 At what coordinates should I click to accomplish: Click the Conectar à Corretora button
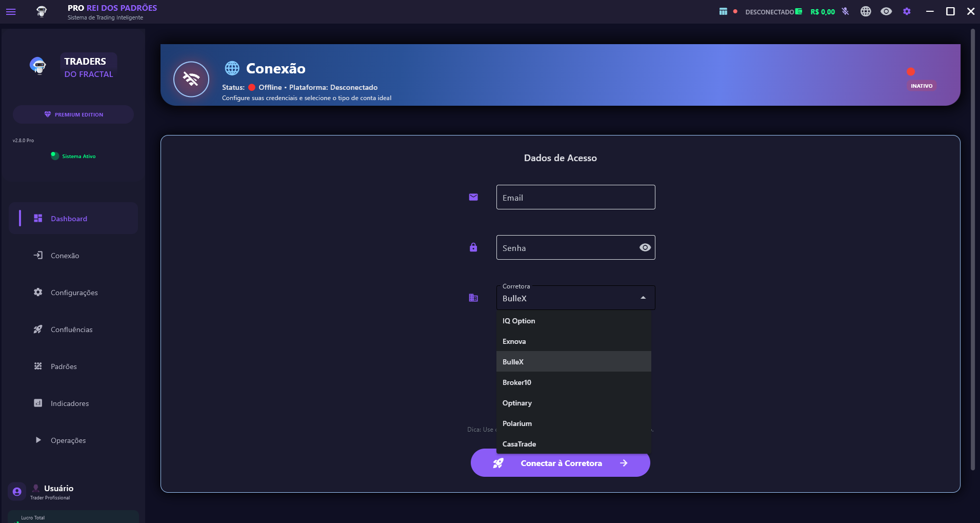tap(560, 463)
